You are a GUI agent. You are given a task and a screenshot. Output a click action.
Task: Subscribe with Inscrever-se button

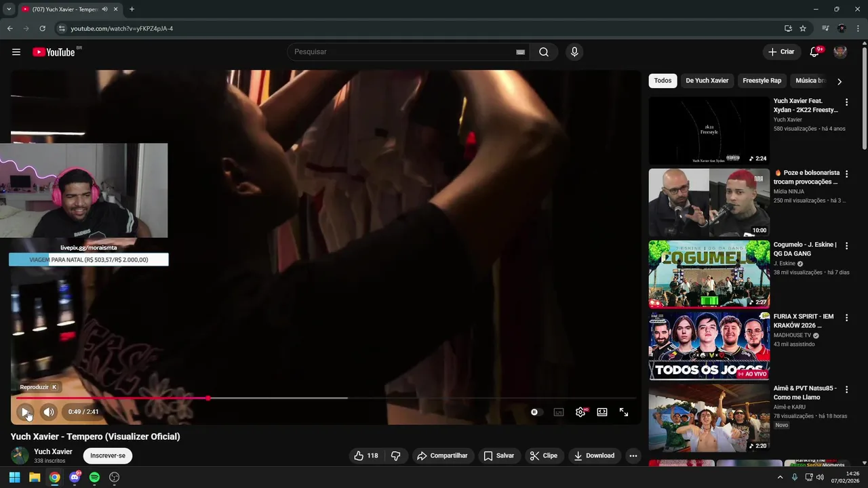[x=108, y=455]
